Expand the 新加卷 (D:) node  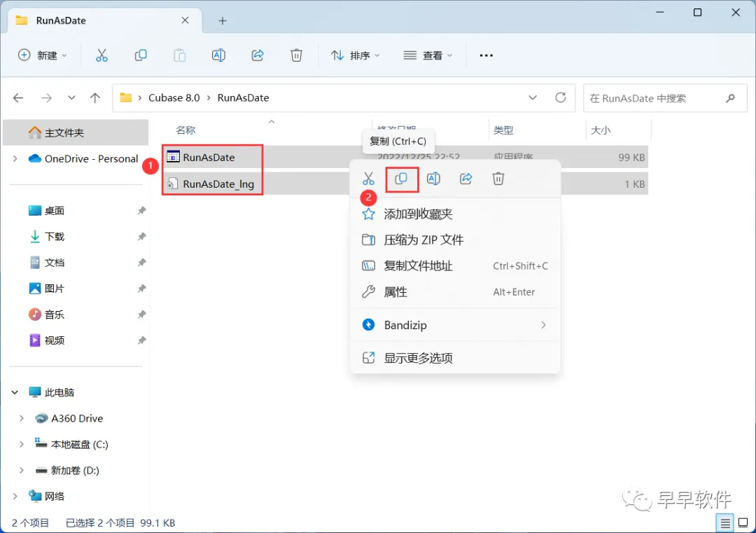pyautogui.click(x=21, y=470)
